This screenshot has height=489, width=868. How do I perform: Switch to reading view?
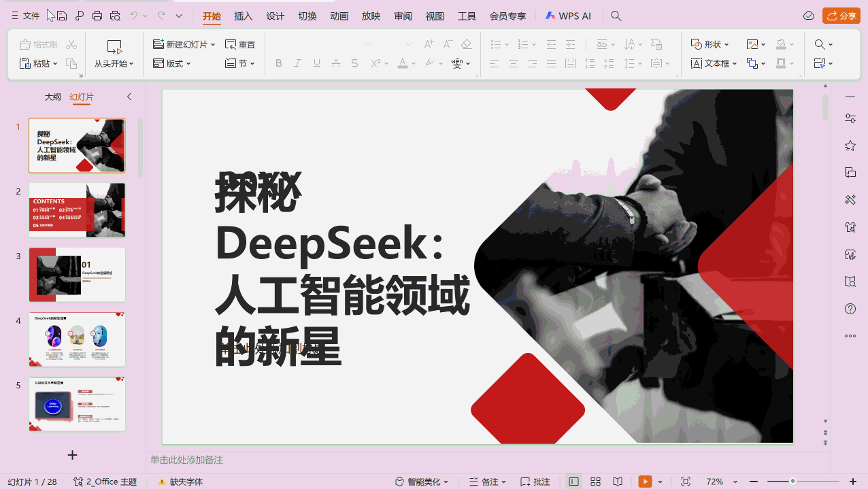pyautogui.click(x=617, y=482)
